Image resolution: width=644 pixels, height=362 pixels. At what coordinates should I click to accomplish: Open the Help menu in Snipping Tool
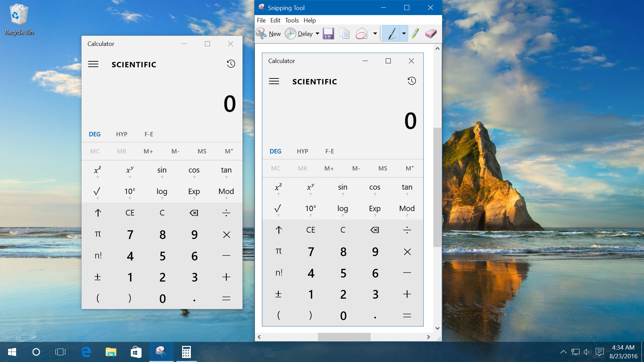click(310, 20)
